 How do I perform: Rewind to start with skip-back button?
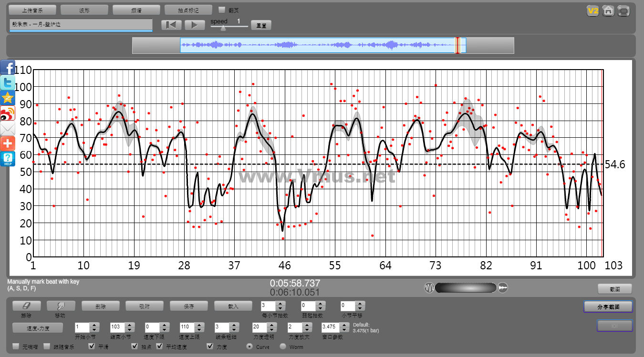point(171,25)
